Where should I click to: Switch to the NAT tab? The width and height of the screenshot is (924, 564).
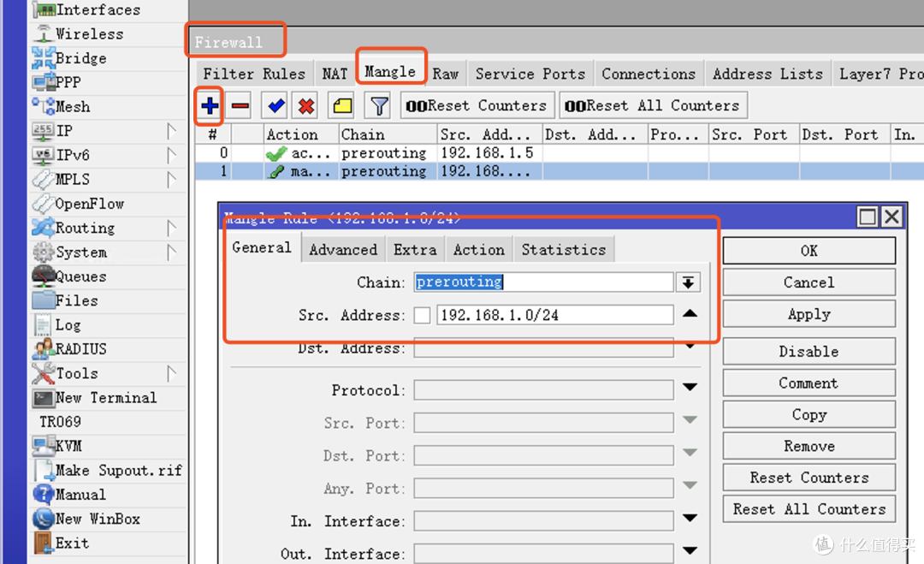click(335, 74)
